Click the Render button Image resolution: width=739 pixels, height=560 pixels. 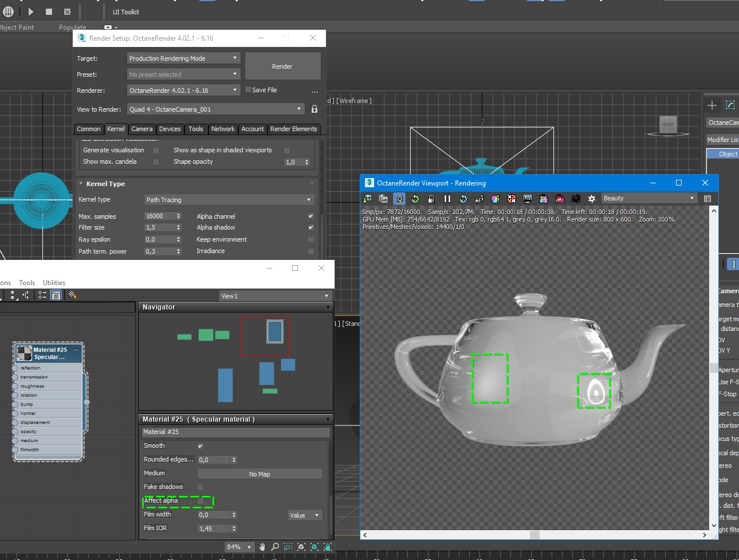[x=282, y=66]
